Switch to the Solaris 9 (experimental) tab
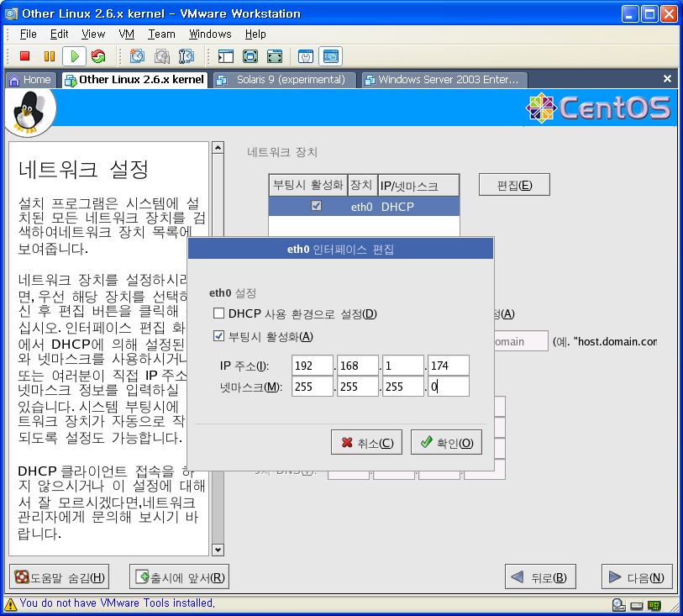 (x=283, y=80)
